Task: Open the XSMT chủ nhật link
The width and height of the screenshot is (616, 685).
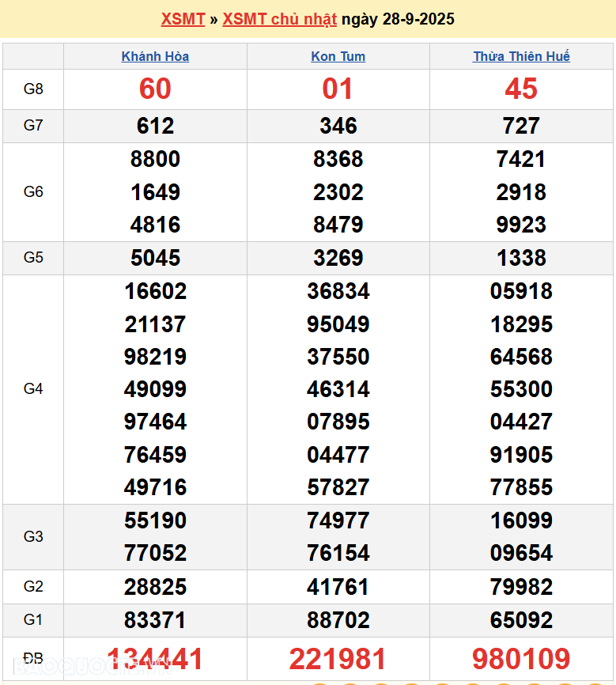Action: click(x=279, y=19)
